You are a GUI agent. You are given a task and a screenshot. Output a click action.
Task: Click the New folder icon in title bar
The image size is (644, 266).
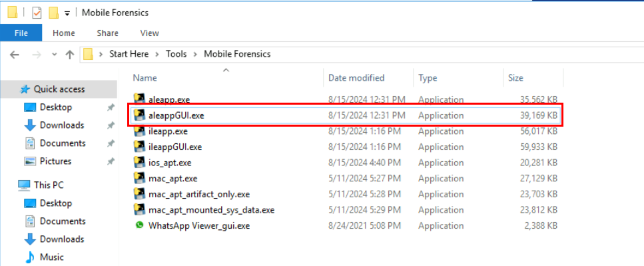click(53, 13)
